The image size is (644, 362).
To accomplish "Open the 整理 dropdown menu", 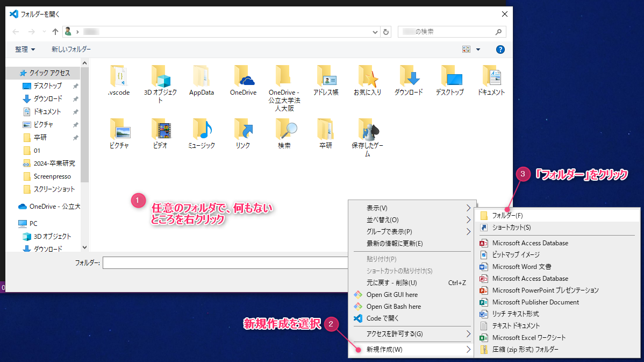I will click(x=25, y=49).
